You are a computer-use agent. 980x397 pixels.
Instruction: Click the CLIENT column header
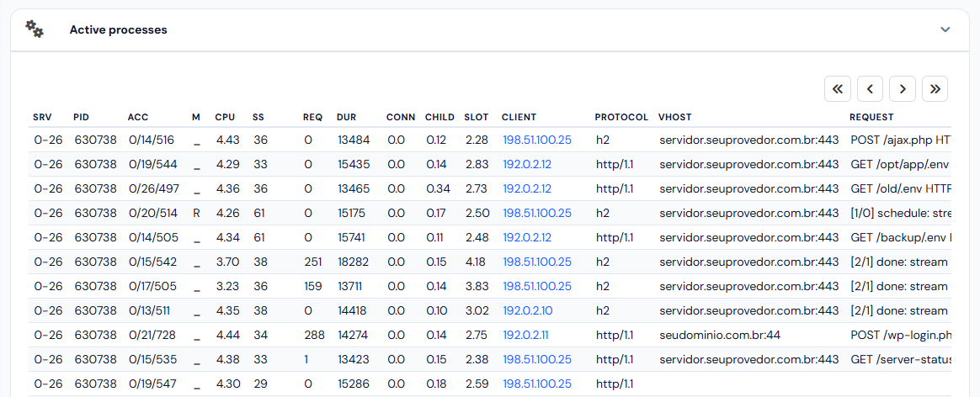point(519,118)
